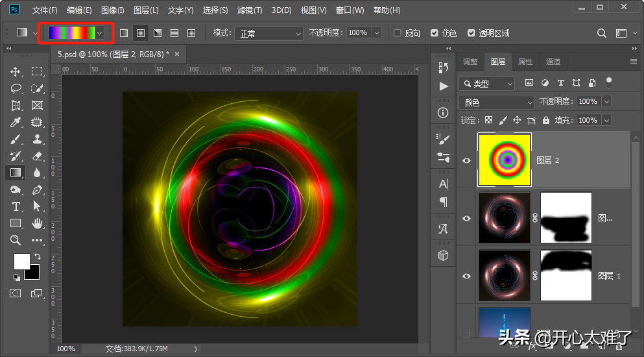Open the Layers panel menu
This screenshot has width=644, height=357.
click(x=634, y=62)
